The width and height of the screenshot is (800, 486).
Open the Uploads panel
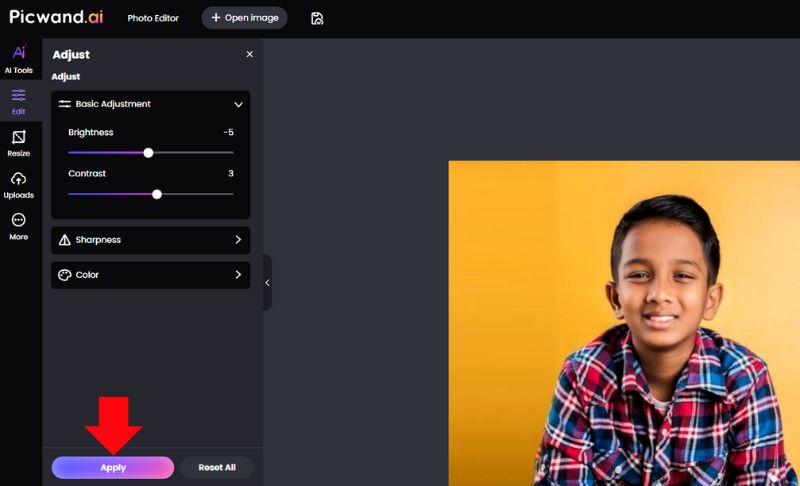coord(18,185)
